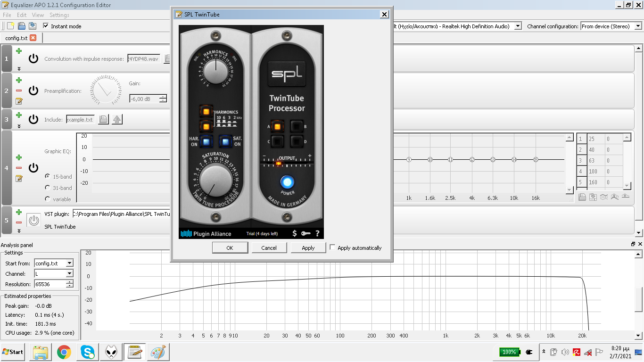Remove the Preamplification filter with the red minus
Image resolution: width=644 pixels, height=362 pixels.
pos(19,90)
